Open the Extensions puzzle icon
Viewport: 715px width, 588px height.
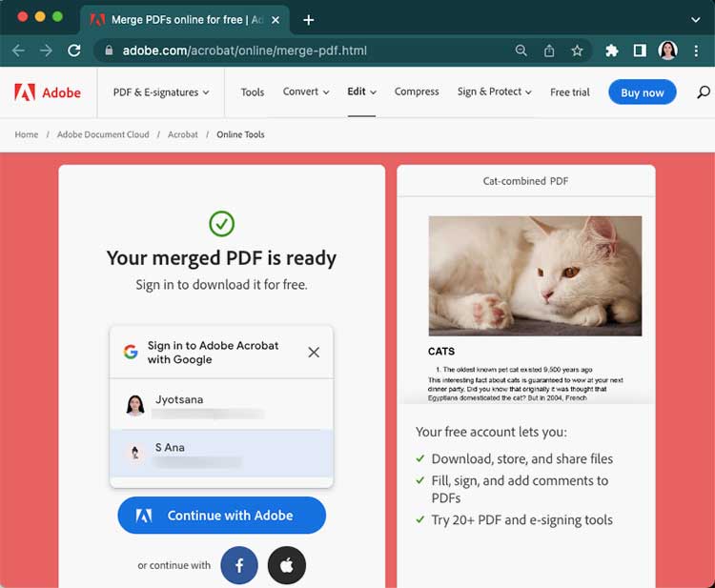611,51
